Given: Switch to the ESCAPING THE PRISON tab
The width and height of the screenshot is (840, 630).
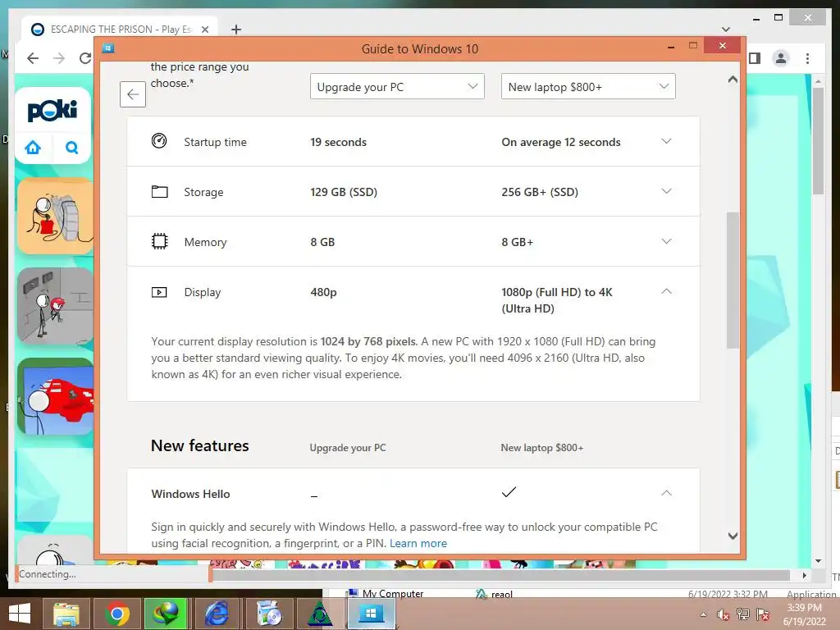Looking at the screenshot, I should (120, 30).
